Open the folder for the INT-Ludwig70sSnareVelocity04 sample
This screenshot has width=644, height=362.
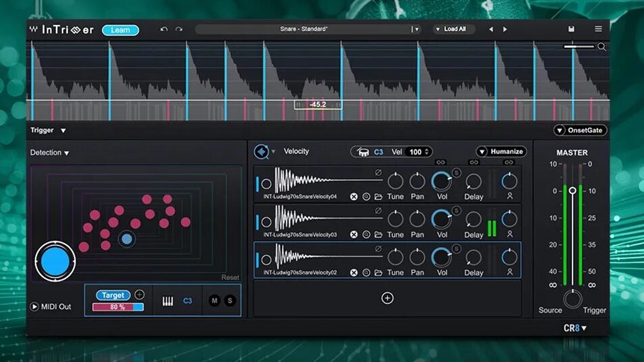click(379, 196)
